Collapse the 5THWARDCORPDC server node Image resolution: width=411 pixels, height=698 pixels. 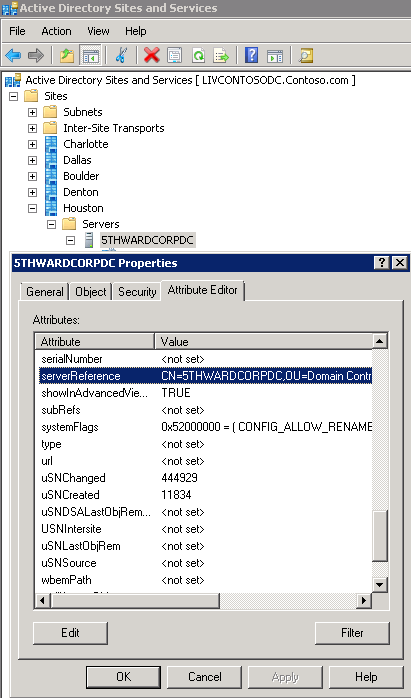point(70,240)
